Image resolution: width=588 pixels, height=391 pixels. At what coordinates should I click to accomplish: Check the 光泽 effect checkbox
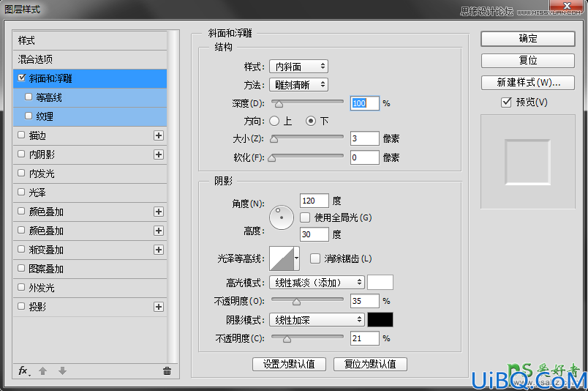coord(21,192)
